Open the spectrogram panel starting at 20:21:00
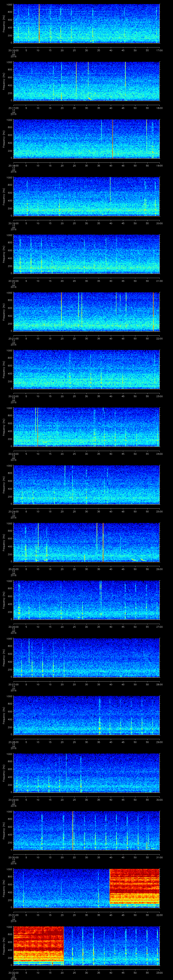Viewport: 173px width, 980px height. tap(86, 312)
